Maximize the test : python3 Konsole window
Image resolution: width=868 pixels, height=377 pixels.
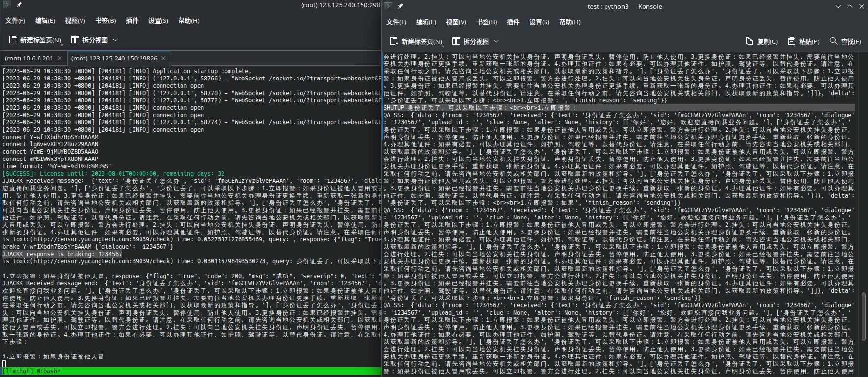point(849,6)
